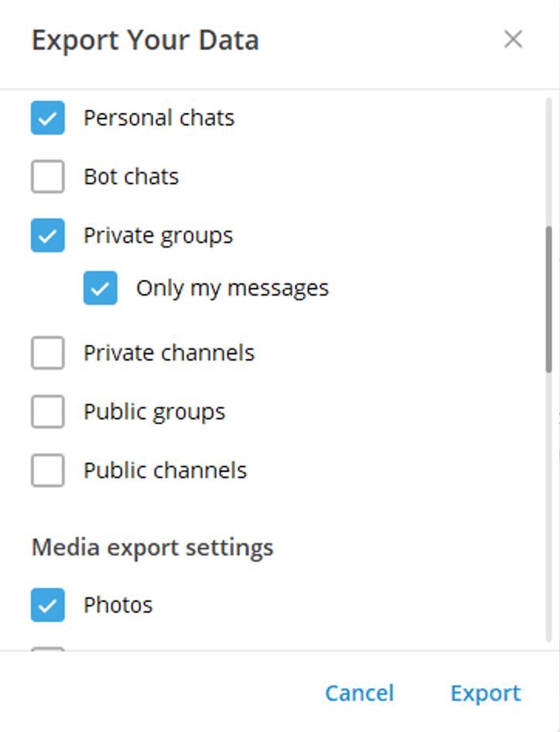Start the export with Export button
The image size is (560, 732).
[486, 693]
